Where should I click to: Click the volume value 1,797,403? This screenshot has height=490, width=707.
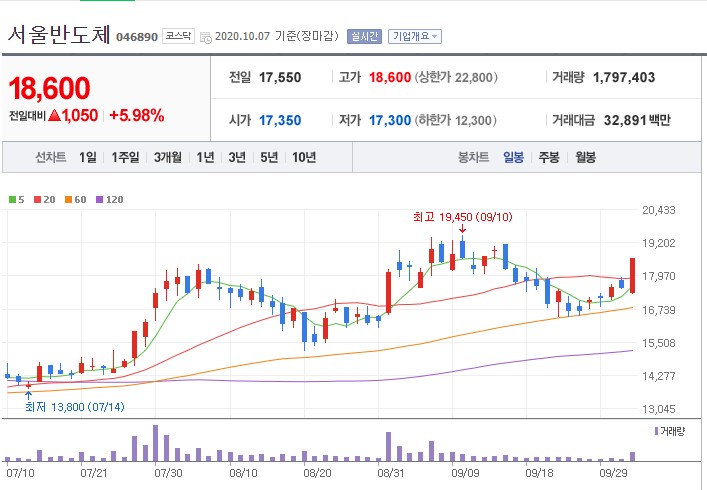624,78
